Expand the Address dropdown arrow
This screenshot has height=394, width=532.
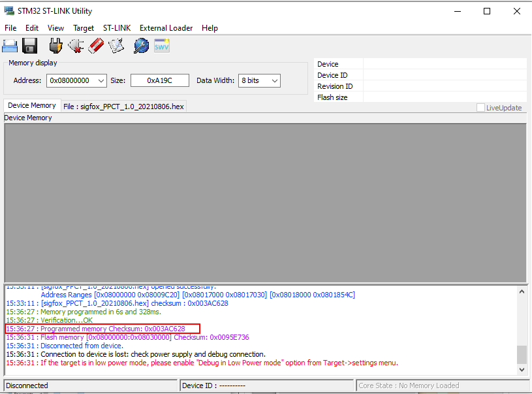(101, 81)
